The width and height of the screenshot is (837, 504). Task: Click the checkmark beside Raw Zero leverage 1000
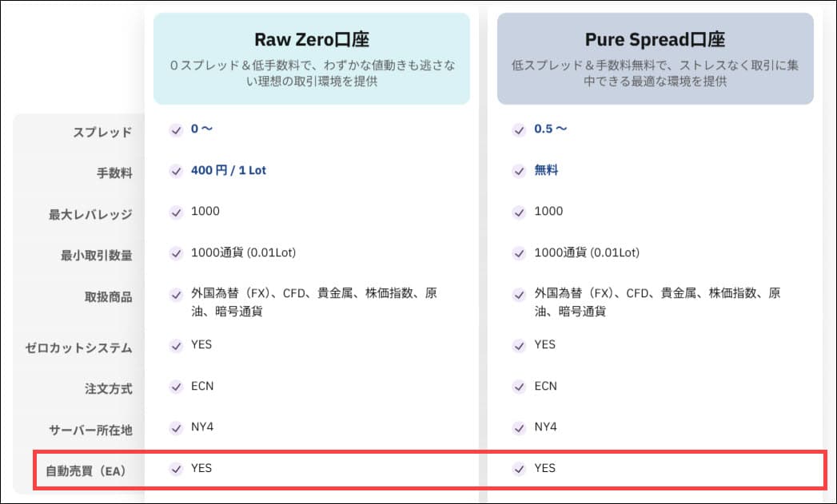pos(176,212)
